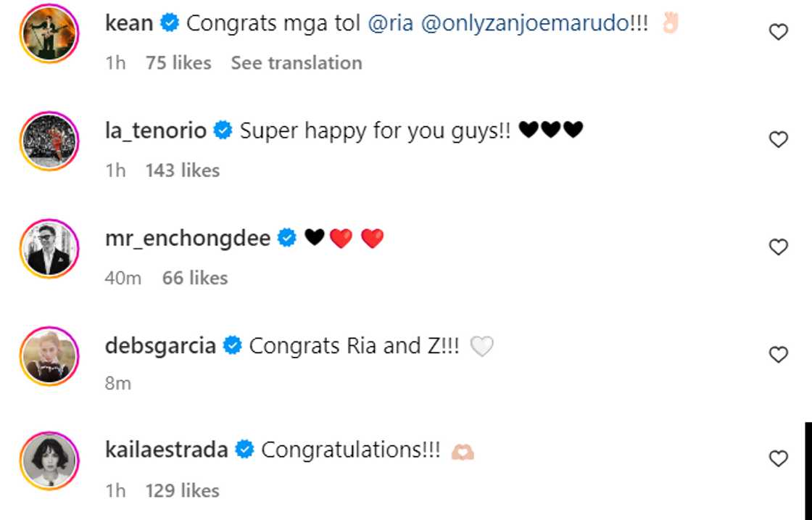Go to kean's username profile
This screenshot has height=520, width=812.
[x=129, y=23]
